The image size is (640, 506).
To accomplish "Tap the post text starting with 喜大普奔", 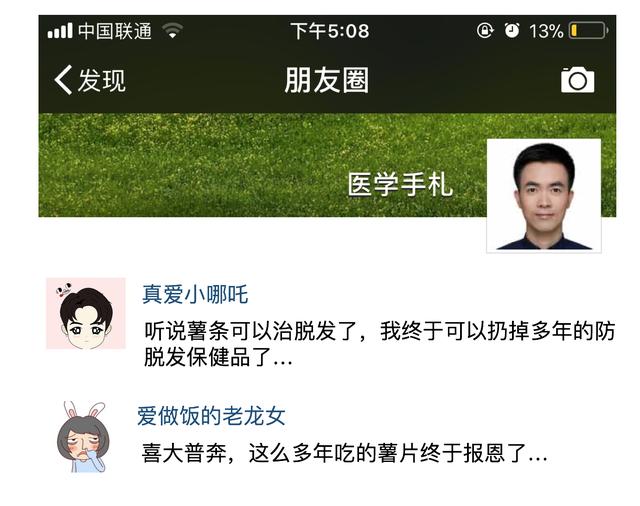I will [x=344, y=453].
